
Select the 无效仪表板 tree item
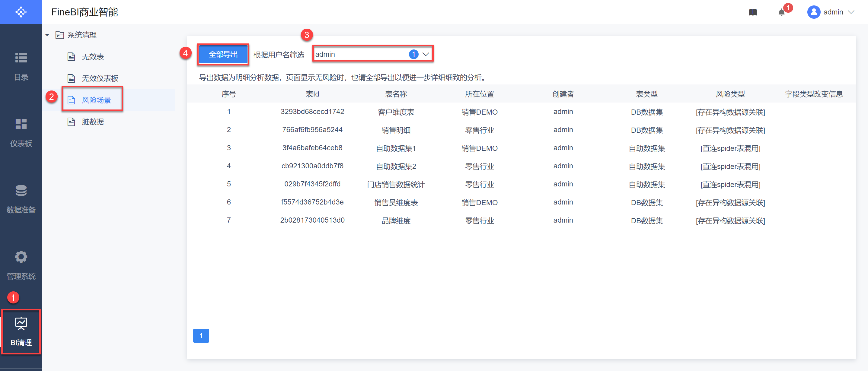(100, 78)
